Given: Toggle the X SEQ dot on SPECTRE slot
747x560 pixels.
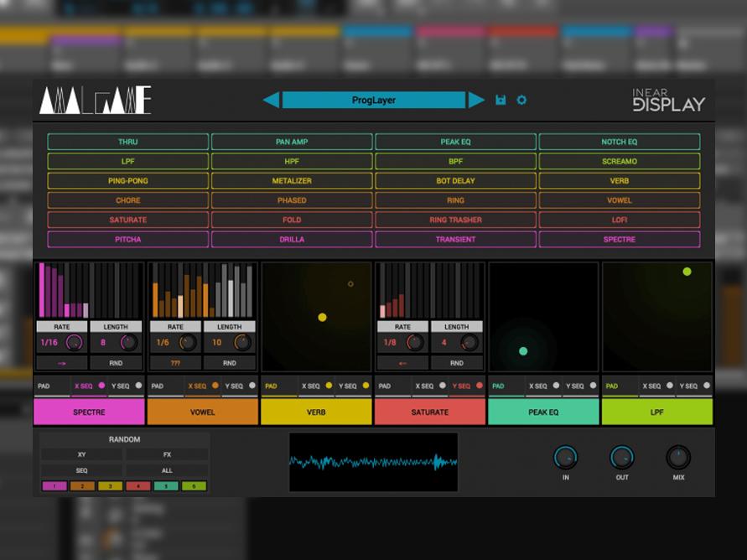Looking at the screenshot, I should 102,386.
